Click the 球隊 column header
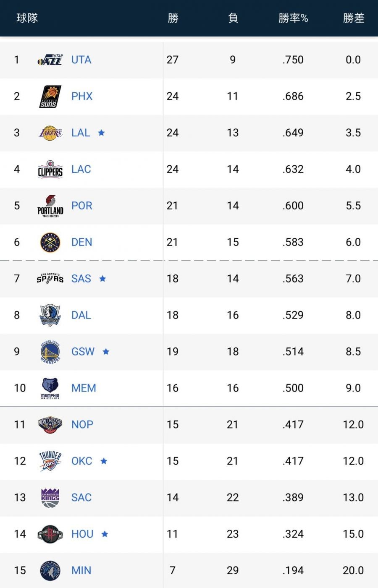 click(27, 18)
